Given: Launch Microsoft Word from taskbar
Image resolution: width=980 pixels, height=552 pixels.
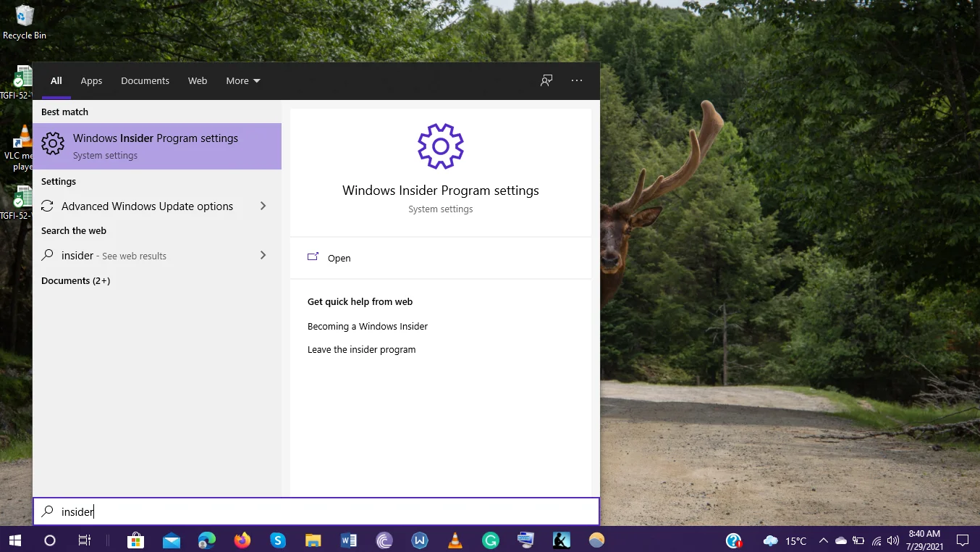Looking at the screenshot, I should pyautogui.click(x=349, y=540).
